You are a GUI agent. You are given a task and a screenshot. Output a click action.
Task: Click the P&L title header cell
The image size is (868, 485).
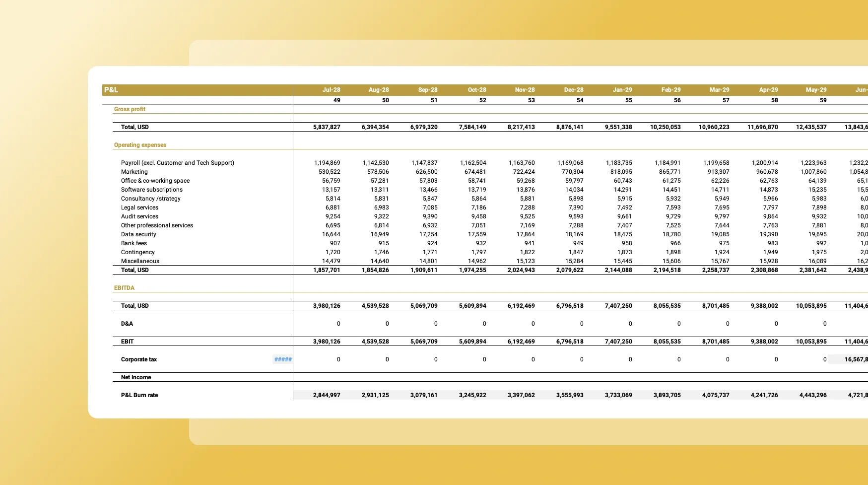point(111,90)
